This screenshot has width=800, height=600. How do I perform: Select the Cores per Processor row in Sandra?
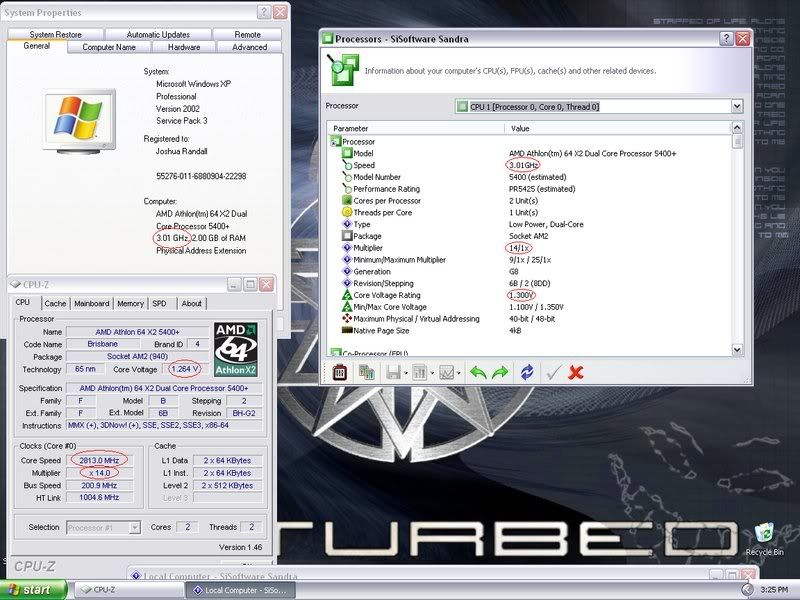tap(530, 201)
